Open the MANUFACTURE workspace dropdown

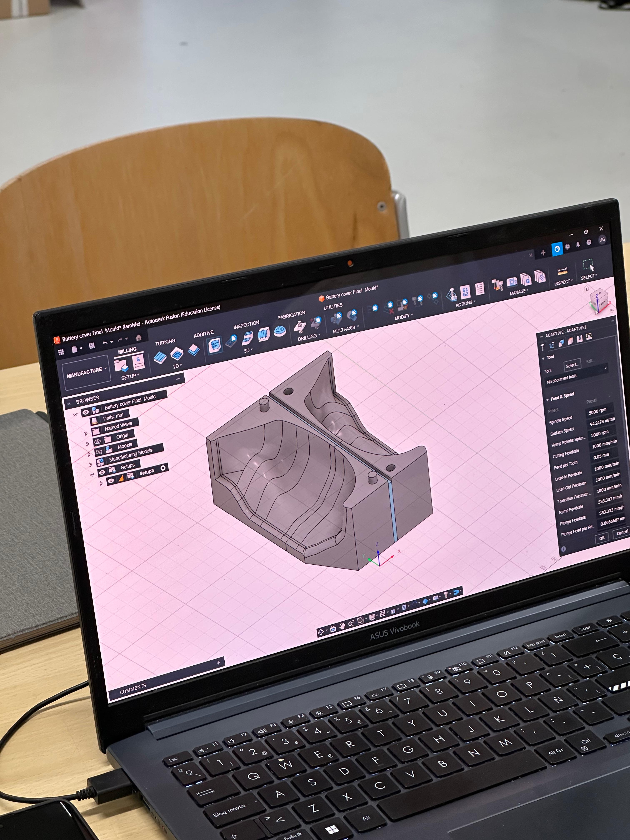click(87, 372)
